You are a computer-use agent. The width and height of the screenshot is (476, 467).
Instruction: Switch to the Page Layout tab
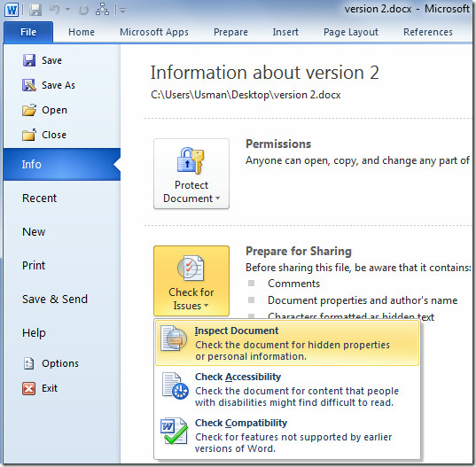point(351,32)
